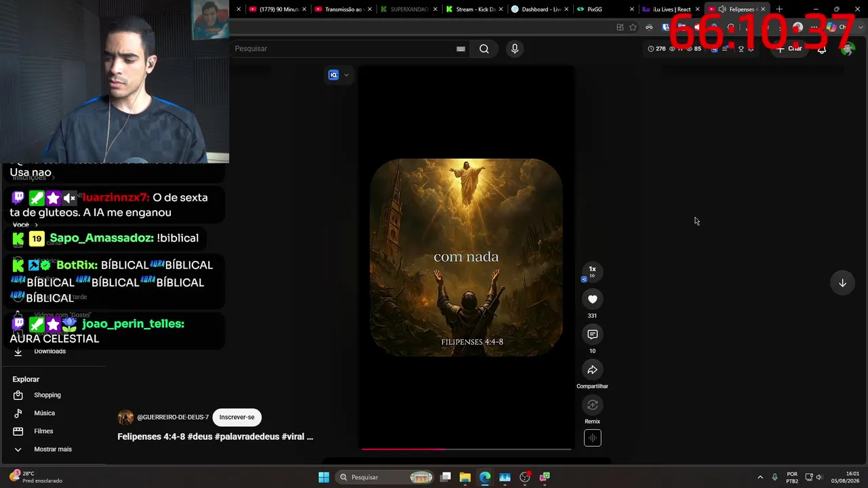Share the short via Compartilhar icon
The width and height of the screenshot is (868, 488).
point(592,369)
